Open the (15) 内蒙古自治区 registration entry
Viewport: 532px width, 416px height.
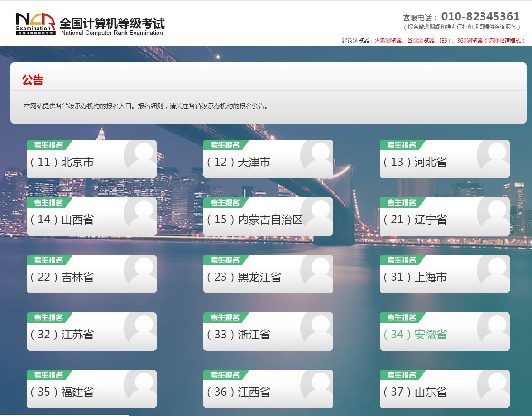coord(254,220)
